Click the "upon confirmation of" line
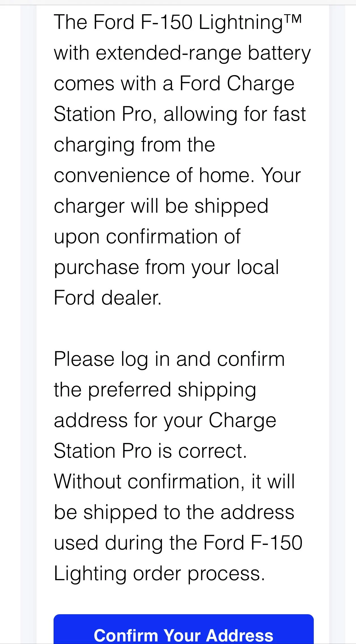This screenshot has height=644, width=356. [147, 237]
